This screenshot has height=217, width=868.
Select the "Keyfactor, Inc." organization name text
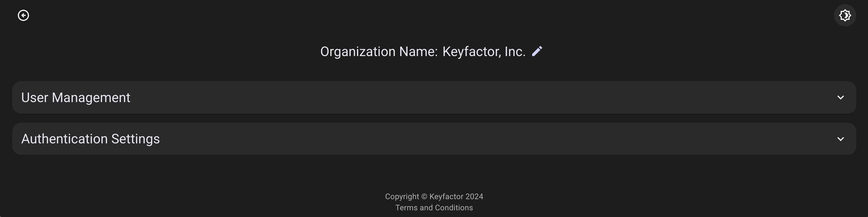point(484,52)
